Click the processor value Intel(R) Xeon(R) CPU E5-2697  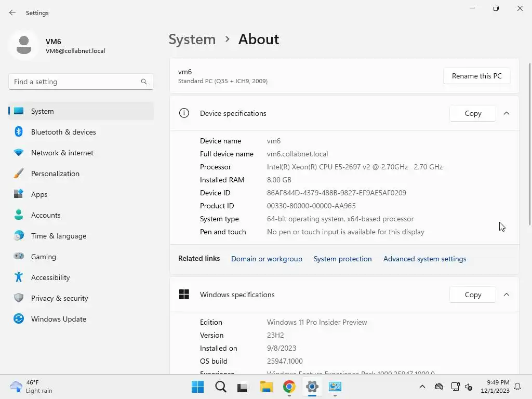click(354, 167)
